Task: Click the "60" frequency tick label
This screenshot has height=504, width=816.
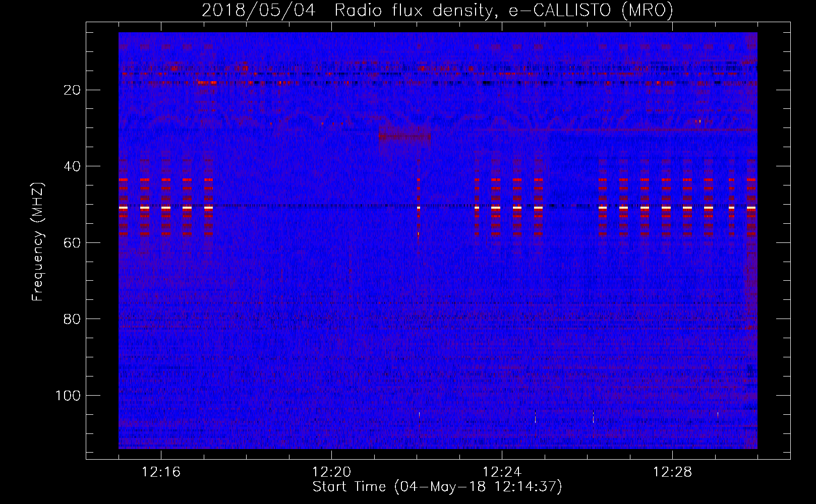Action: (x=73, y=243)
